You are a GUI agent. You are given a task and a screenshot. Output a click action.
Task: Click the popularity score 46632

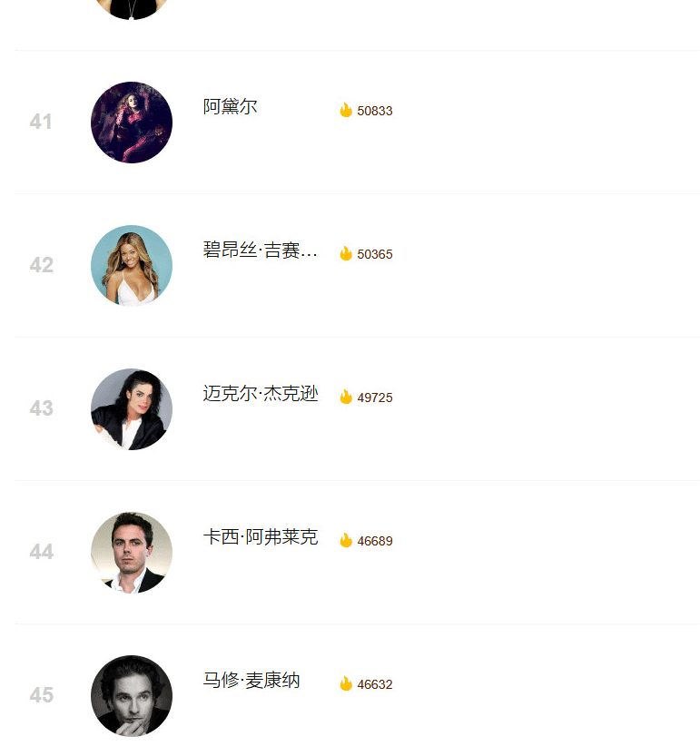pos(375,684)
